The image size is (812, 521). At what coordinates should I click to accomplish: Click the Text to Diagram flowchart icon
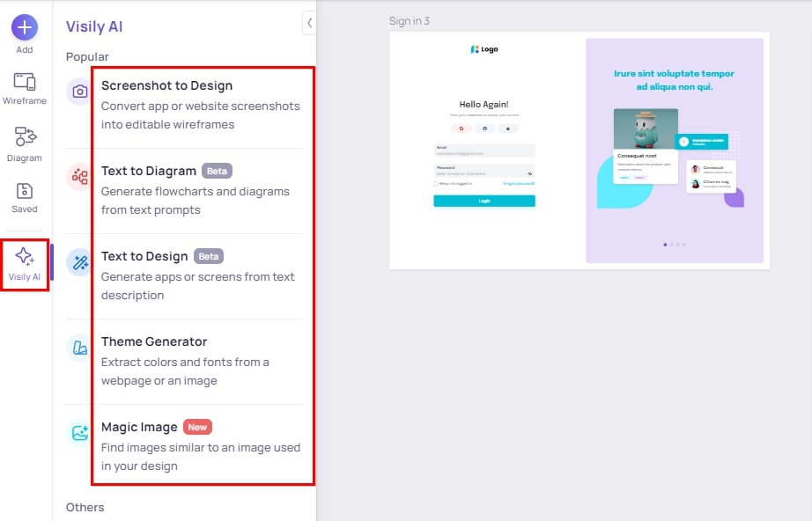tap(80, 177)
